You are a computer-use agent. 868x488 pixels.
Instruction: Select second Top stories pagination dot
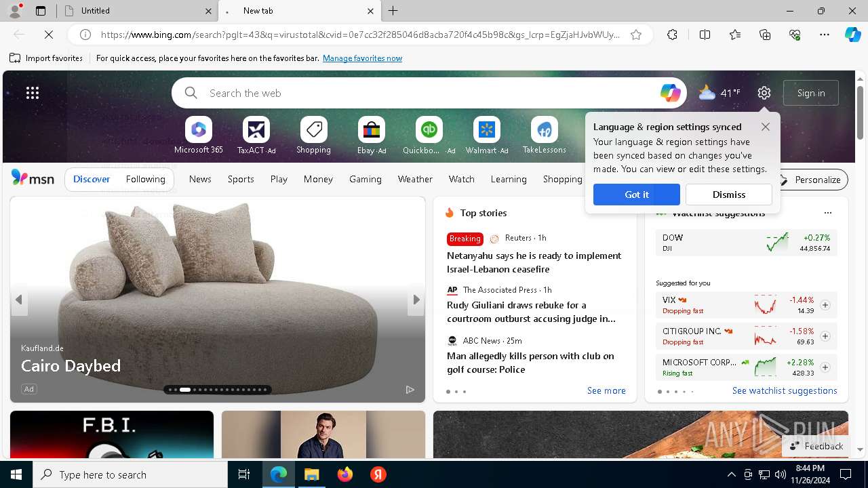click(456, 391)
